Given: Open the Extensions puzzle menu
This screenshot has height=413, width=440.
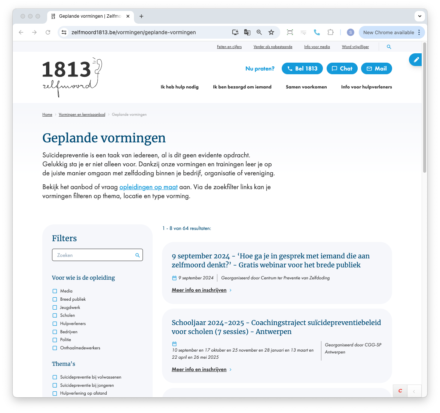Looking at the screenshot, I should [x=330, y=32].
